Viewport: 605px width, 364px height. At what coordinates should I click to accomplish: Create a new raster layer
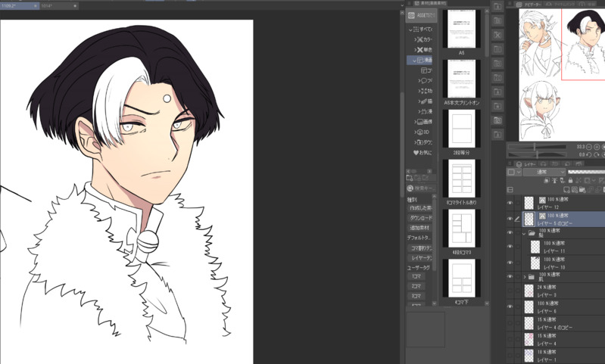tap(566, 190)
